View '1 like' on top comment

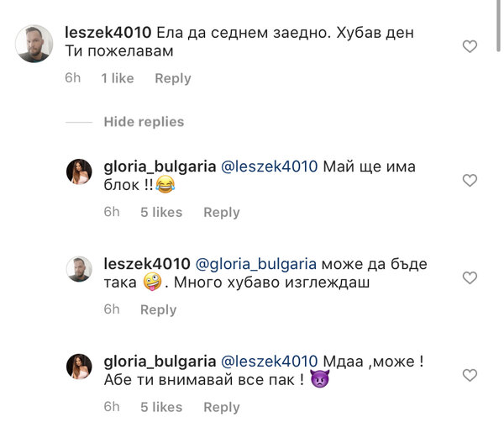point(118,78)
